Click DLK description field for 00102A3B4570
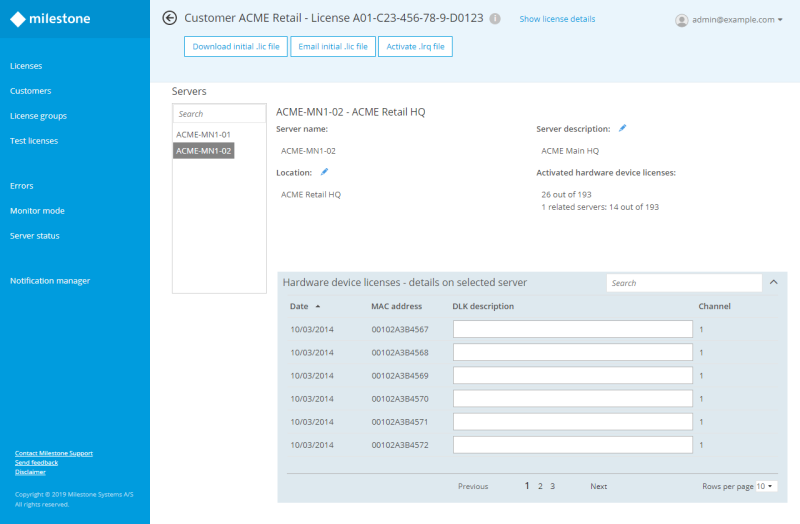This screenshot has width=800, height=524. [572, 398]
